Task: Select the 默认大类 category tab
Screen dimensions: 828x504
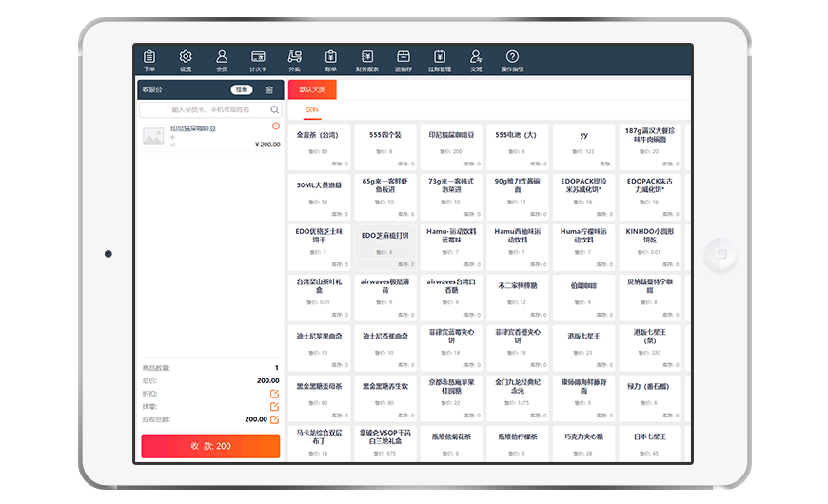Action: [x=312, y=89]
